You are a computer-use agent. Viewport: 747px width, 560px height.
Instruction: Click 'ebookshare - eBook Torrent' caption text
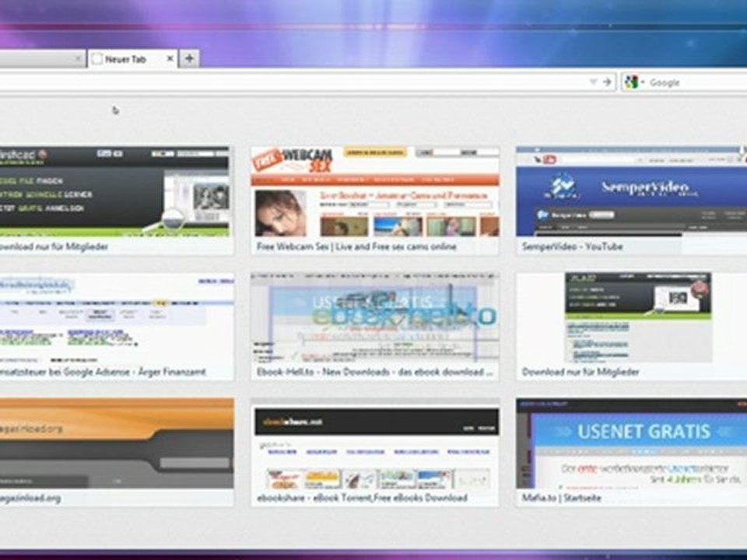[362, 498]
